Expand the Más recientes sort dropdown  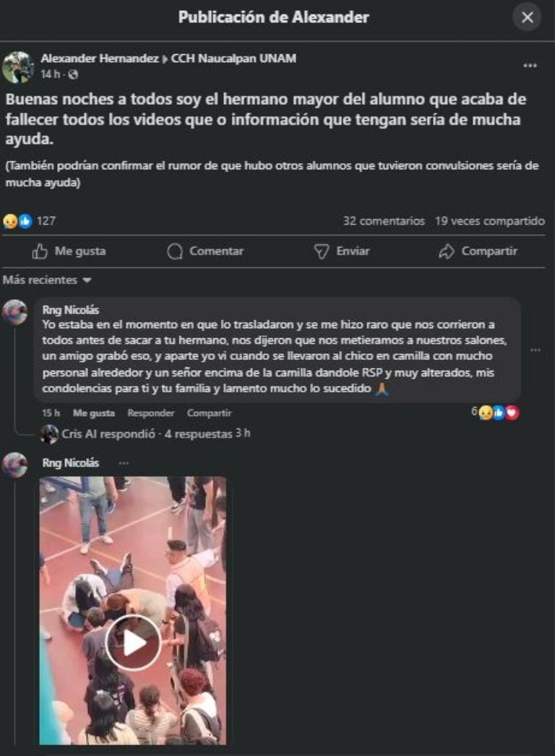point(47,280)
